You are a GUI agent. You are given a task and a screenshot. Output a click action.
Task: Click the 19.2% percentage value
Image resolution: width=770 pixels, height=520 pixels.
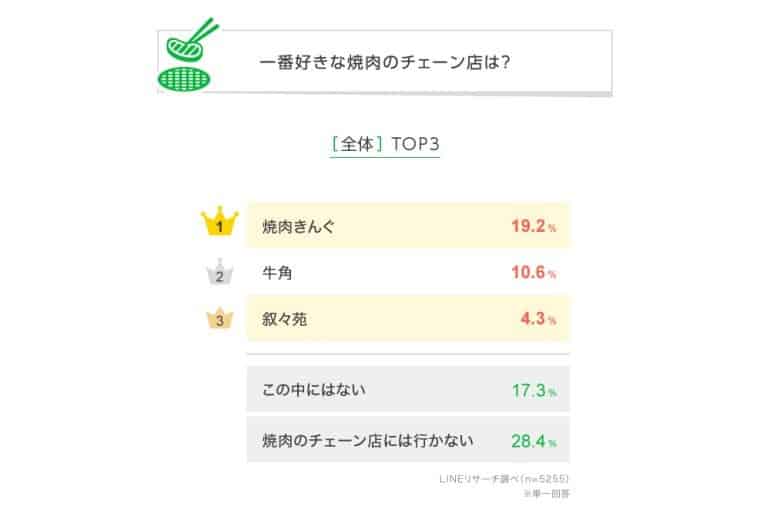click(532, 226)
